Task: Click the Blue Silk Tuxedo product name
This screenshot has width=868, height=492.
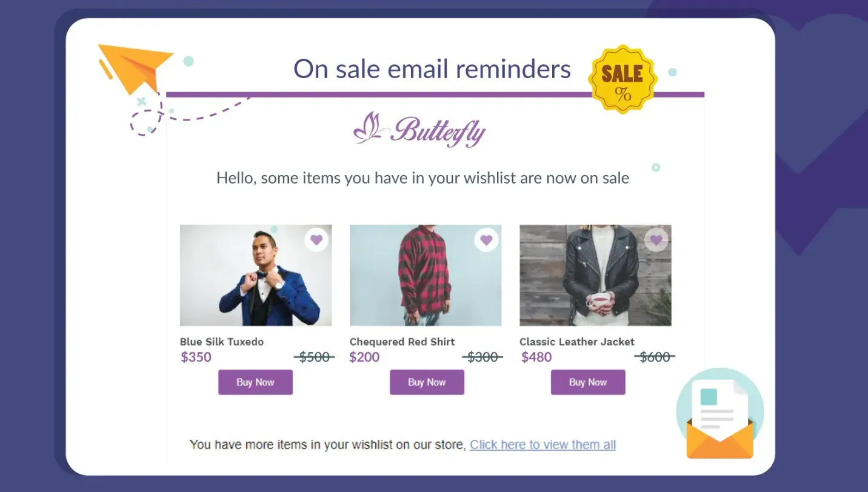Action: (222, 342)
